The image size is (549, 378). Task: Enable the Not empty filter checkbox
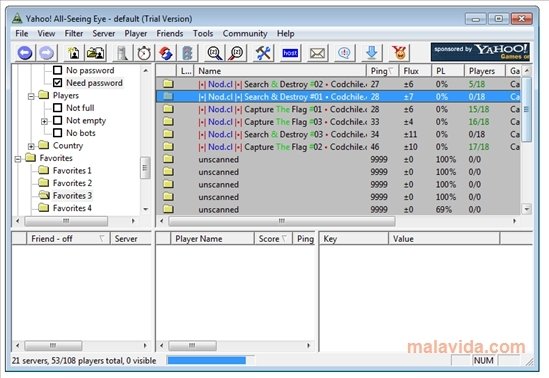[x=57, y=120]
